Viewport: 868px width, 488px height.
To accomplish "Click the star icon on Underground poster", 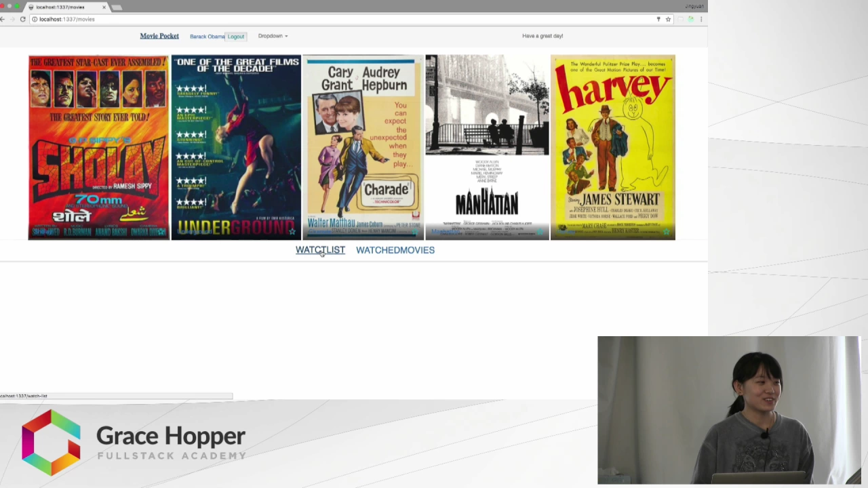I will [x=292, y=232].
